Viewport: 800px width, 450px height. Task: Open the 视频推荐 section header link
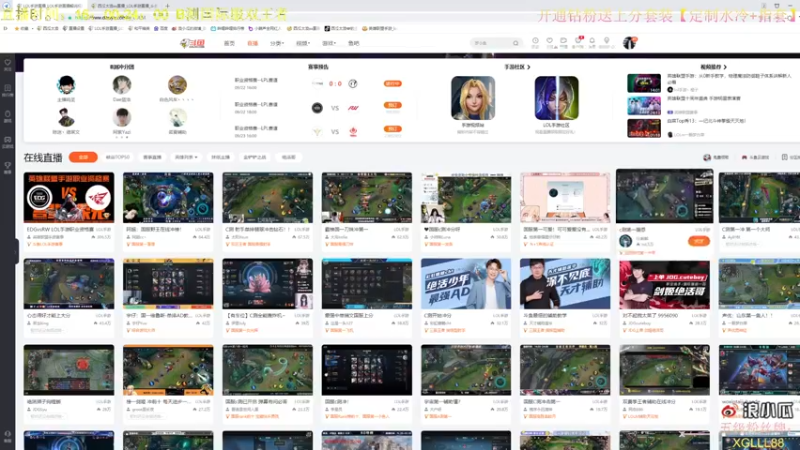tap(713, 67)
